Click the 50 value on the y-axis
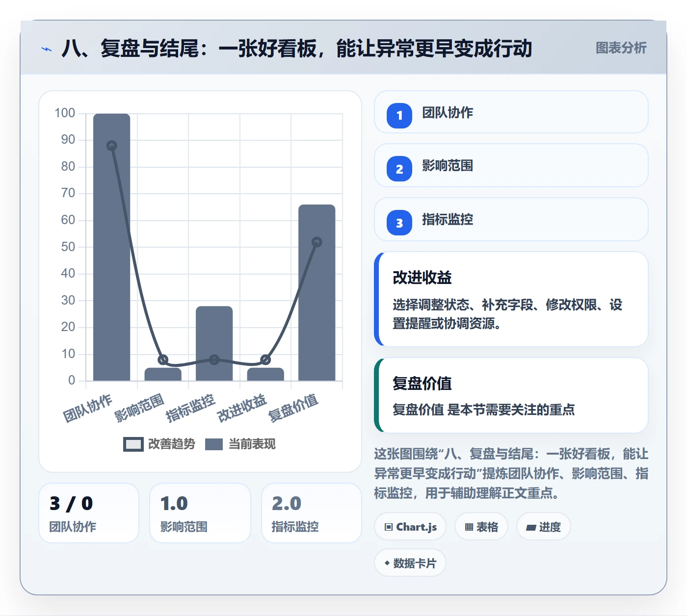The width and height of the screenshot is (687, 616). click(68, 247)
